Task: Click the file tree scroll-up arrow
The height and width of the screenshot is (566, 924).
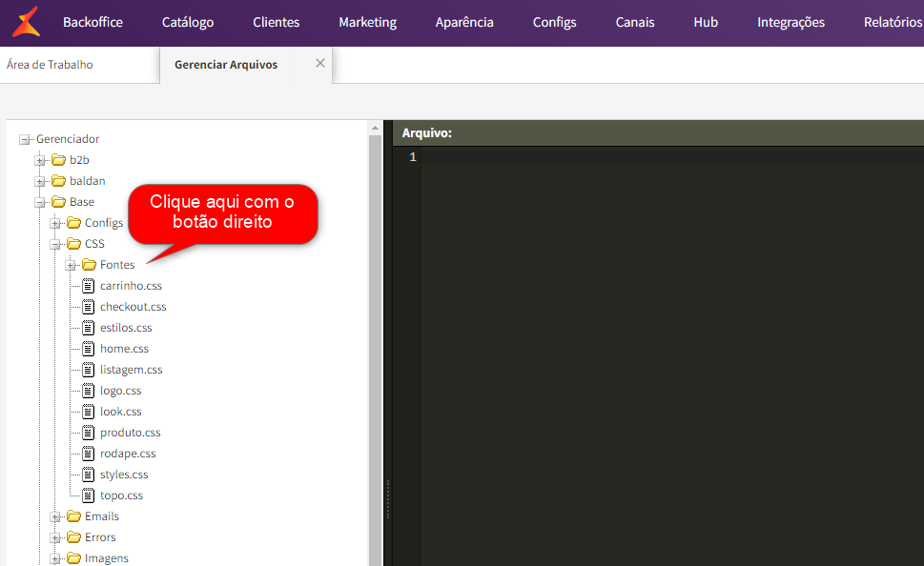Action: (x=376, y=128)
